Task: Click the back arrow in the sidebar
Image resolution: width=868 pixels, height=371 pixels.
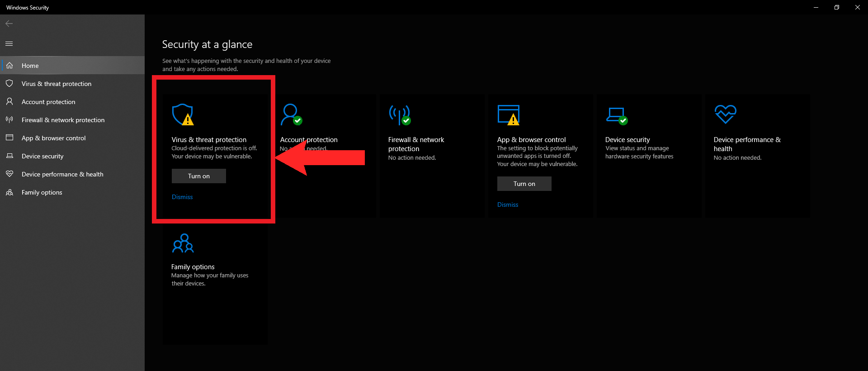Action: pos(9,24)
